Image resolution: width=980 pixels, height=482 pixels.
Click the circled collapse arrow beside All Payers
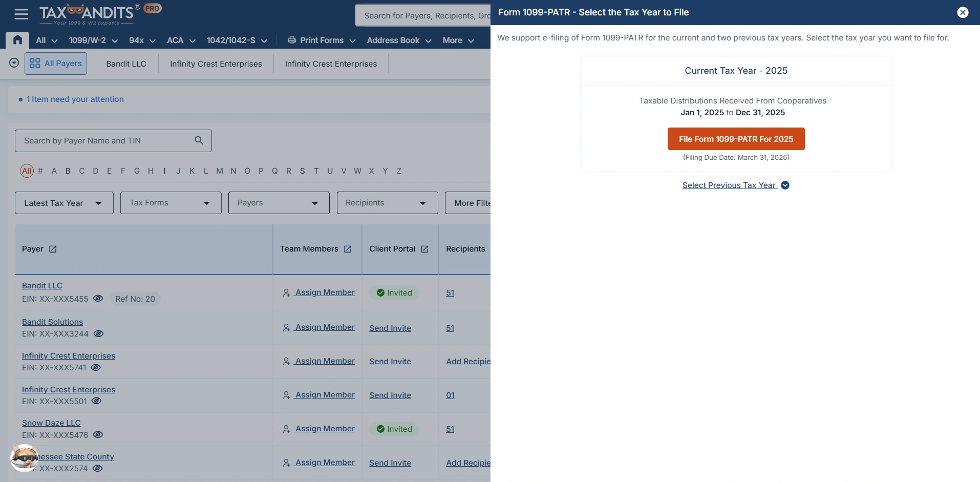tap(14, 63)
